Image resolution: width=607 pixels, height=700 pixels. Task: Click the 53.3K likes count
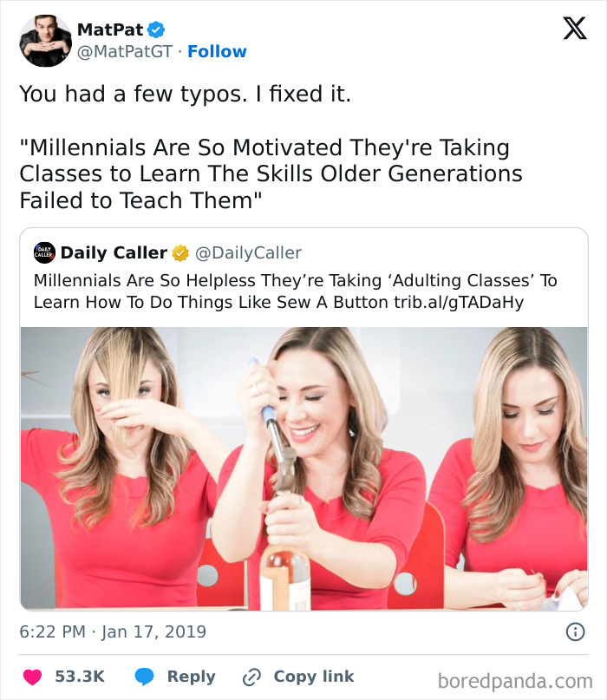coord(80,677)
